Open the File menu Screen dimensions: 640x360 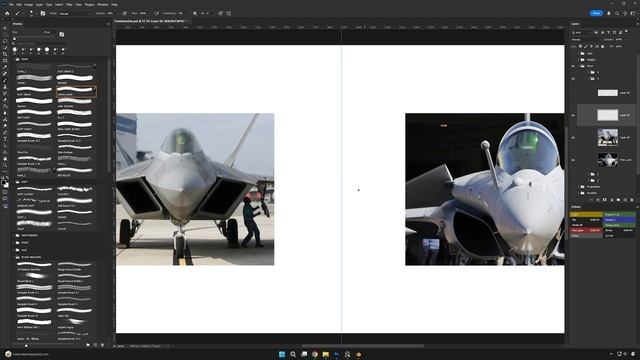pos(11,4)
